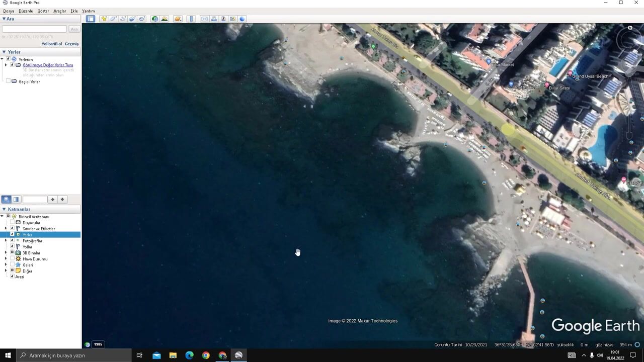Open the historical imagery clock tool

tap(155, 19)
